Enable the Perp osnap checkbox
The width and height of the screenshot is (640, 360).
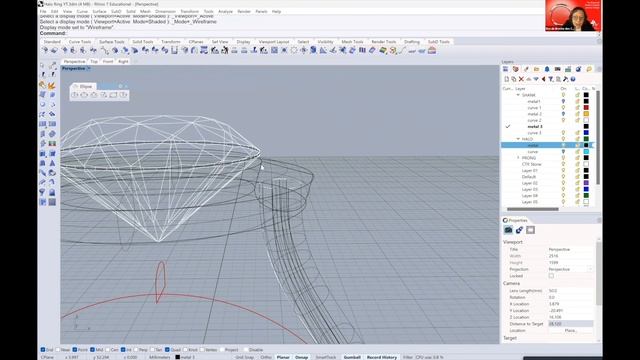click(136, 350)
